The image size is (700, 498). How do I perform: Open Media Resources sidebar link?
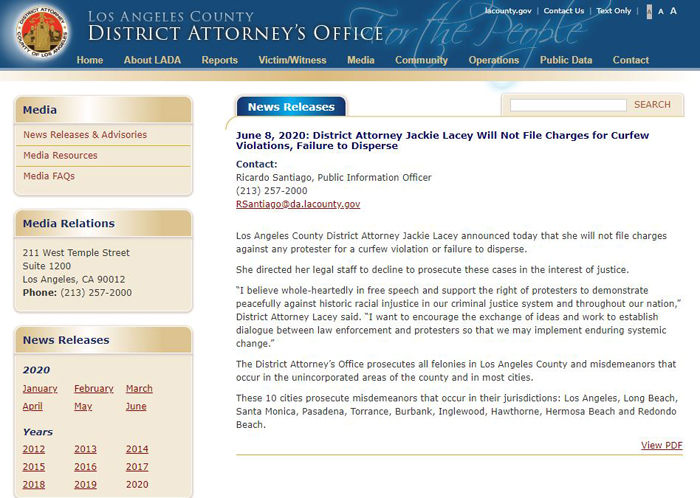60,155
